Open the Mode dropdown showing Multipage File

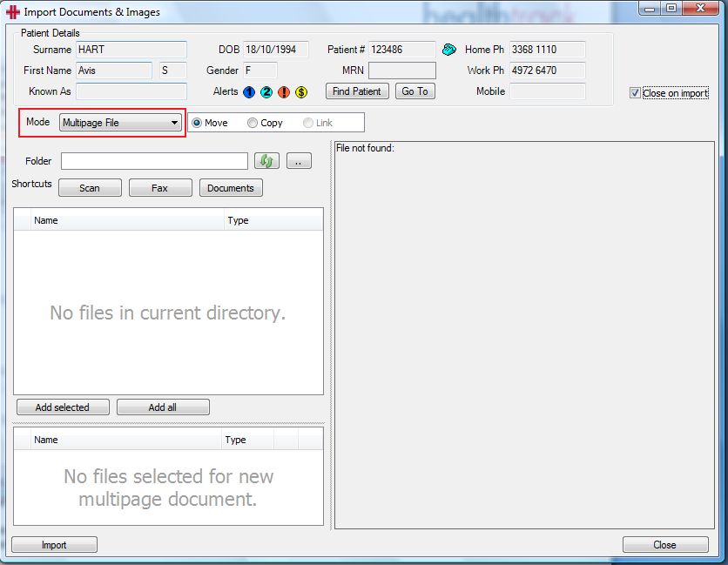pyautogui.click(x=120, y=123)
